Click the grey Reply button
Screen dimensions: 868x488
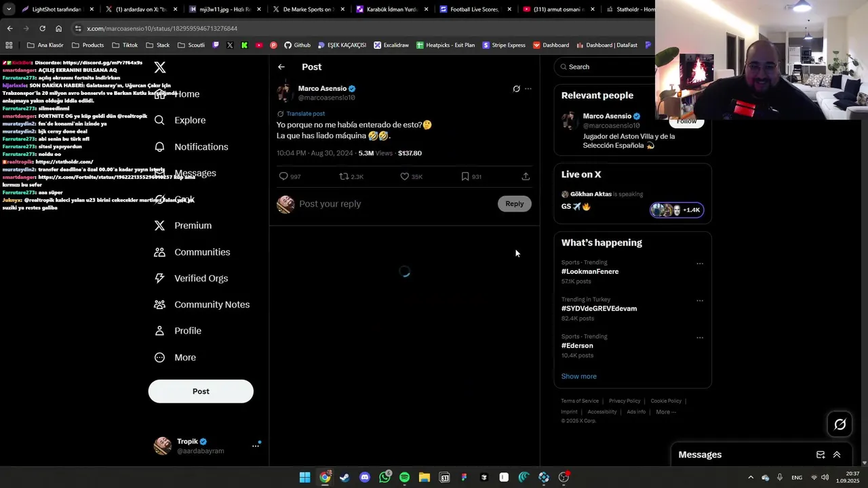515,204
